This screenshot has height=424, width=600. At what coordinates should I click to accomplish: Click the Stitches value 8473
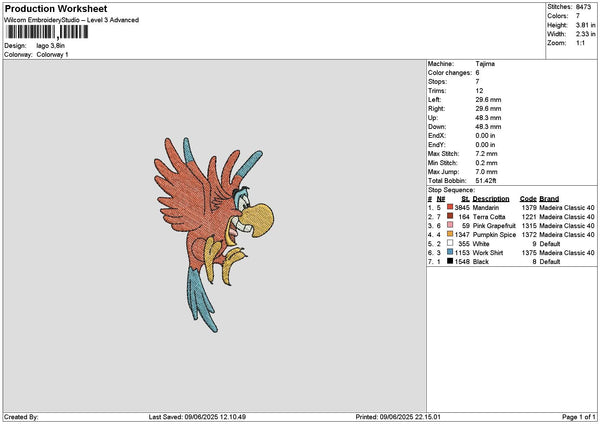point(584,7)
